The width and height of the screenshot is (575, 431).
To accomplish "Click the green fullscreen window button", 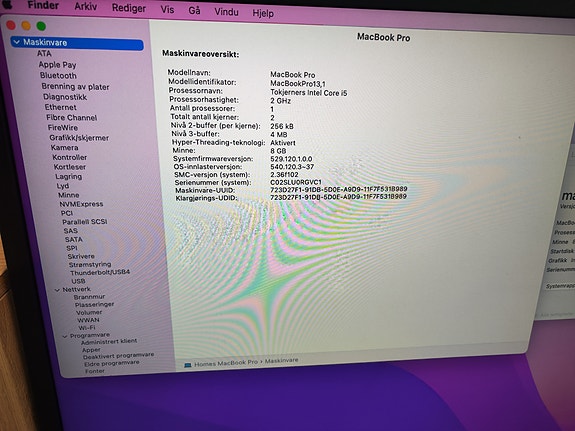I will click(41, 26).
